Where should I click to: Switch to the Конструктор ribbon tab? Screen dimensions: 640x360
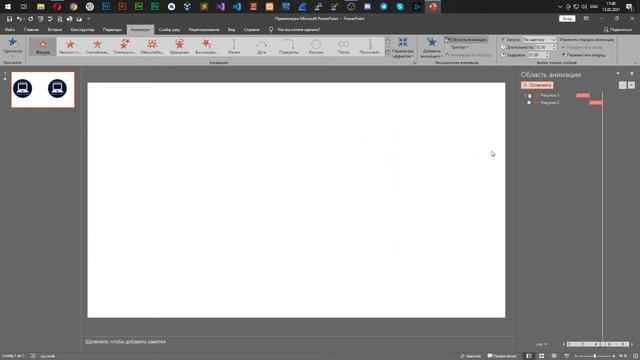(82, 29)
